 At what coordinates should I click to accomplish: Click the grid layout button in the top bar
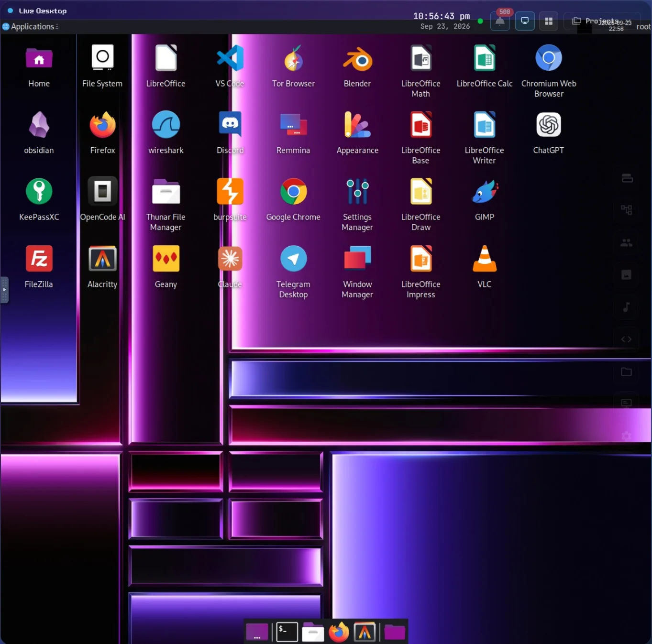coord(549,21)
